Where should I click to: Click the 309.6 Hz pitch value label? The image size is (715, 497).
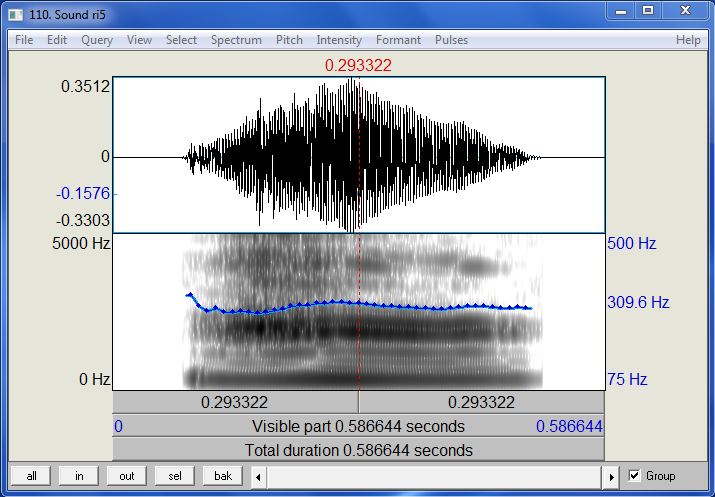tap(638, 302)
